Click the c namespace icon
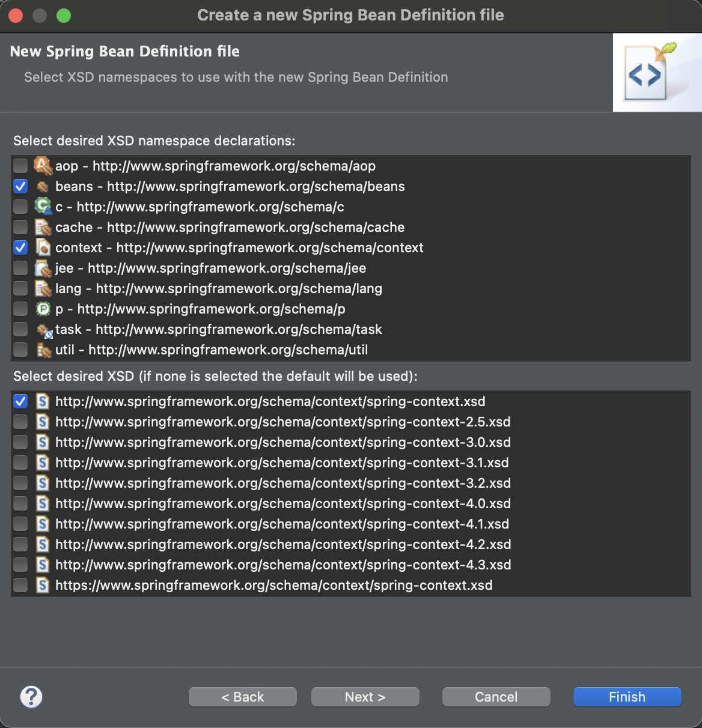This screenshot has height=728, width=702. point(43,207)
